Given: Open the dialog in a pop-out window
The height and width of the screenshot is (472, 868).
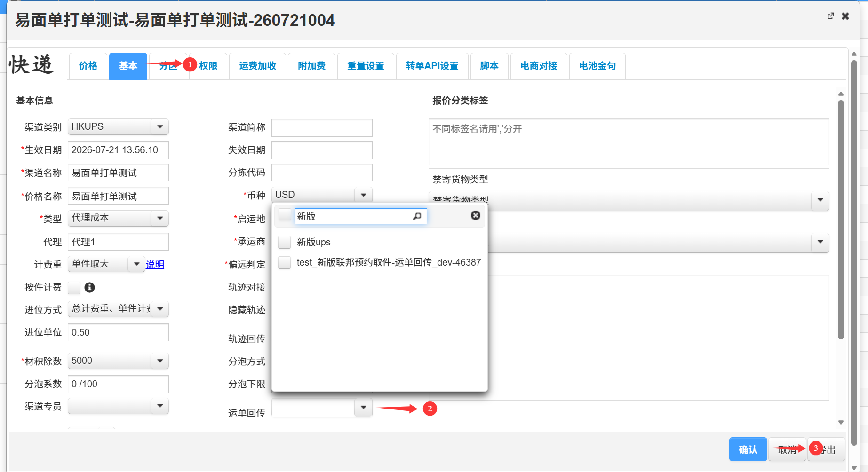Looking at the screenshot, I should (x=831, y=16).
